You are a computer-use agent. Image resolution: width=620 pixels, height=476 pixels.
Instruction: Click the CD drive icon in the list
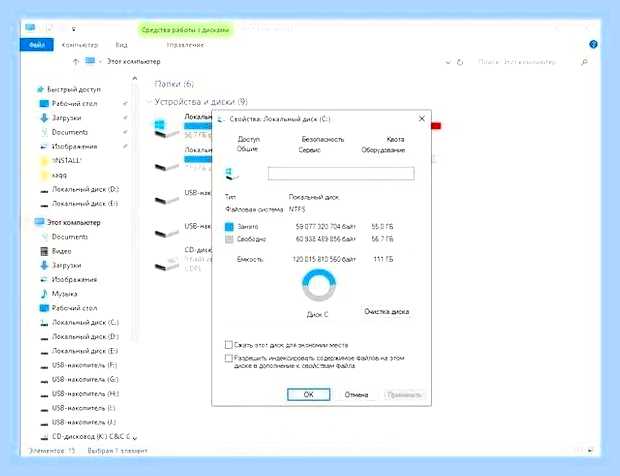click(x=166, y=263)
